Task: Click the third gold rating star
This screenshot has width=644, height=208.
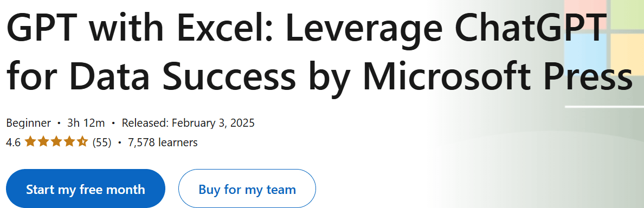Action: point(56,142)
